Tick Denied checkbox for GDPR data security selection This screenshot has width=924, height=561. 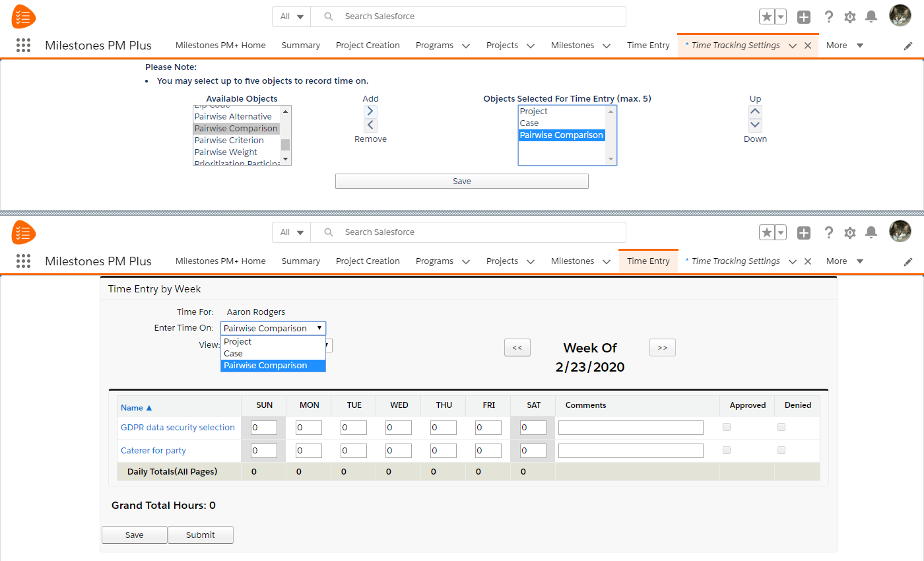[x=781, y=427]
